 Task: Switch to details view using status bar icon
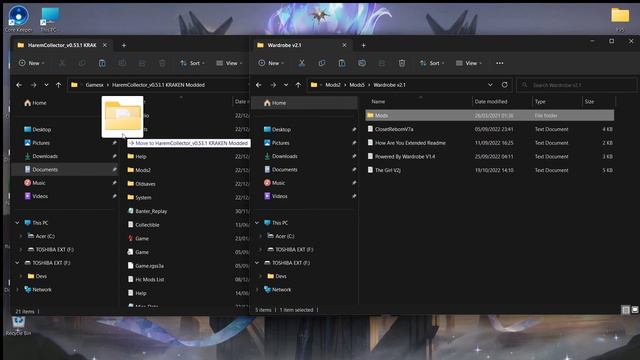click(x=625, y=310)
